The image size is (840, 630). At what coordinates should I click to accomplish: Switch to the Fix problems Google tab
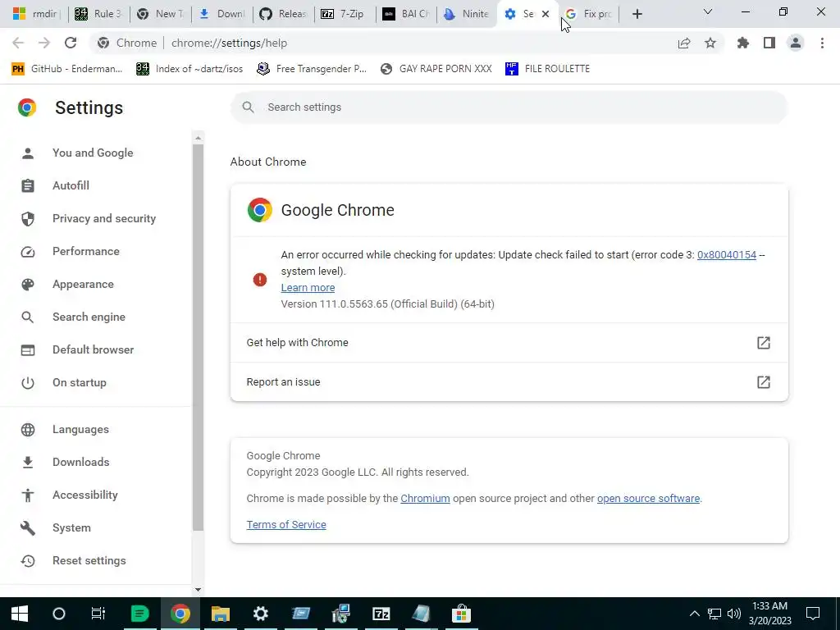click(x=588, y=14)
